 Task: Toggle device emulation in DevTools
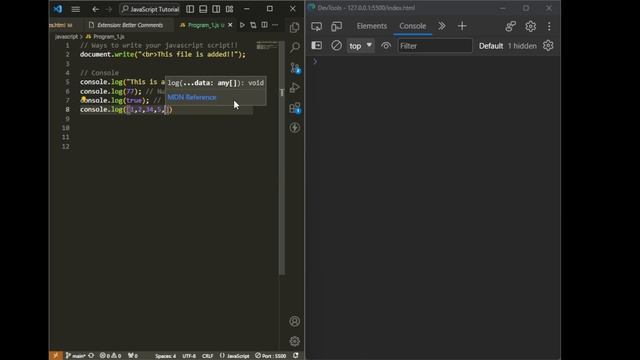pyautogui.click(x=336, y=26)
